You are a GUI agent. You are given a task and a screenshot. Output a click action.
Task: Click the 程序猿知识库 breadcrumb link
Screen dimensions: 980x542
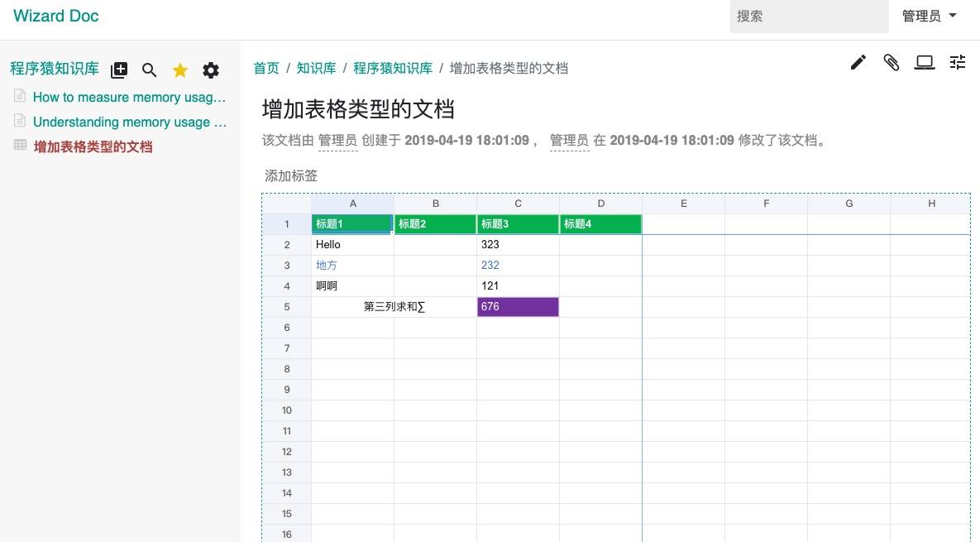393,68
